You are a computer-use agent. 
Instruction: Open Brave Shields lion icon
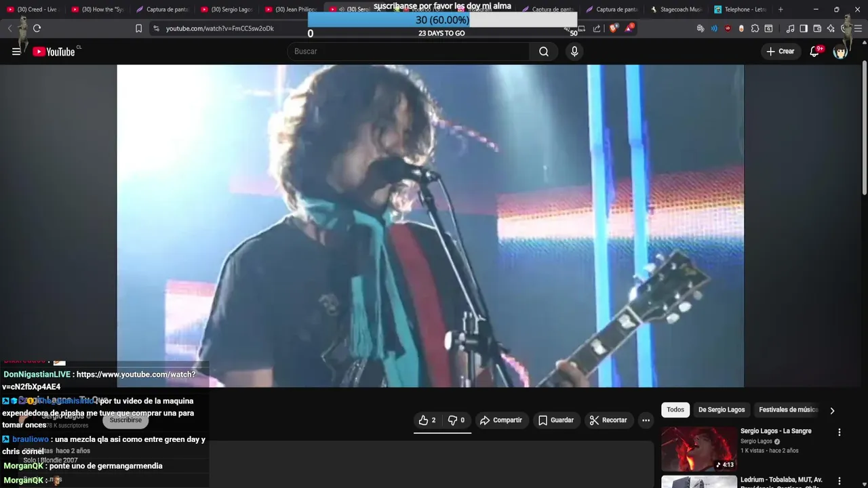coord(614,28)
